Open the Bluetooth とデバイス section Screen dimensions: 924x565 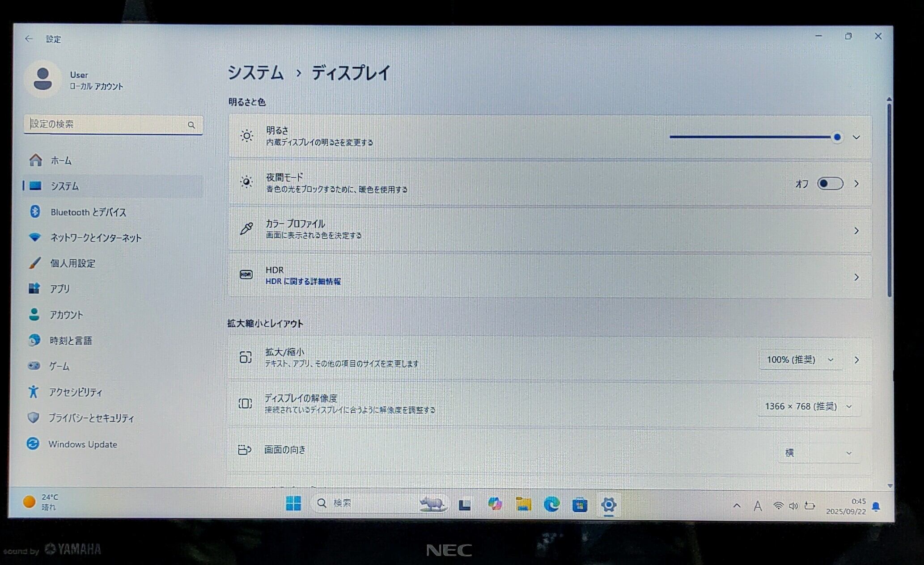click(x=88, y=212)
